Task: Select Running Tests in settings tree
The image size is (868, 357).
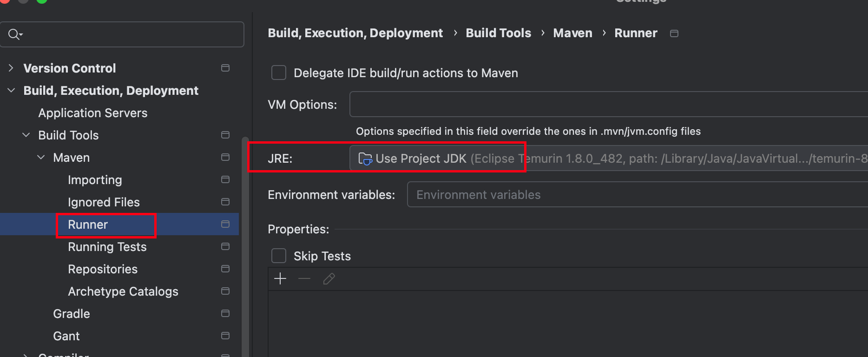Action: 107,247
